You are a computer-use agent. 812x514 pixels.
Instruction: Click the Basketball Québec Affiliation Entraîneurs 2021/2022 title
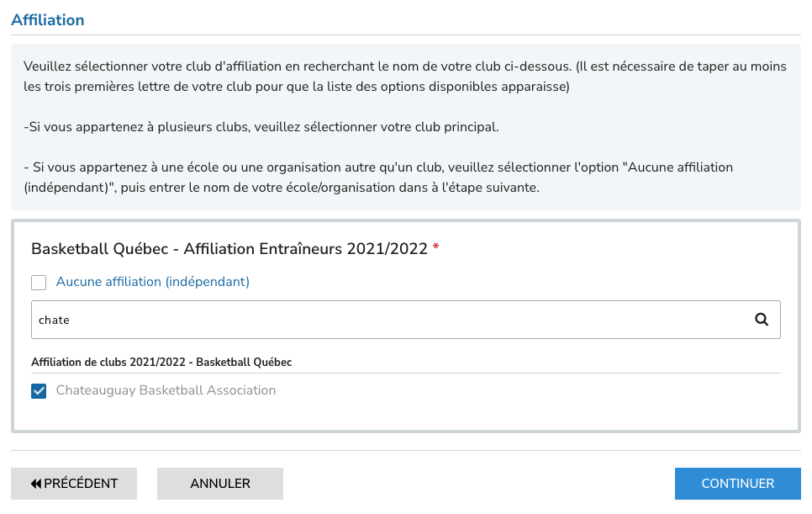(x=229, y=249)
